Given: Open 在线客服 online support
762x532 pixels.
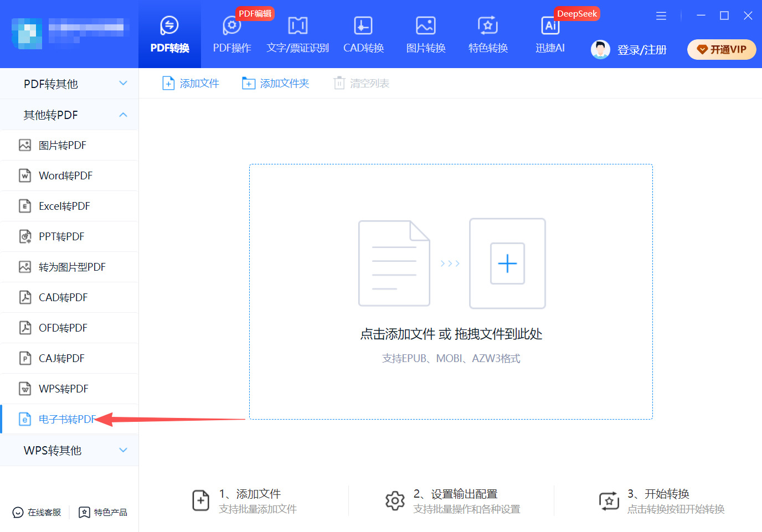Looking at the screenshot, I should pyautogui.click(x=37, y=512).
